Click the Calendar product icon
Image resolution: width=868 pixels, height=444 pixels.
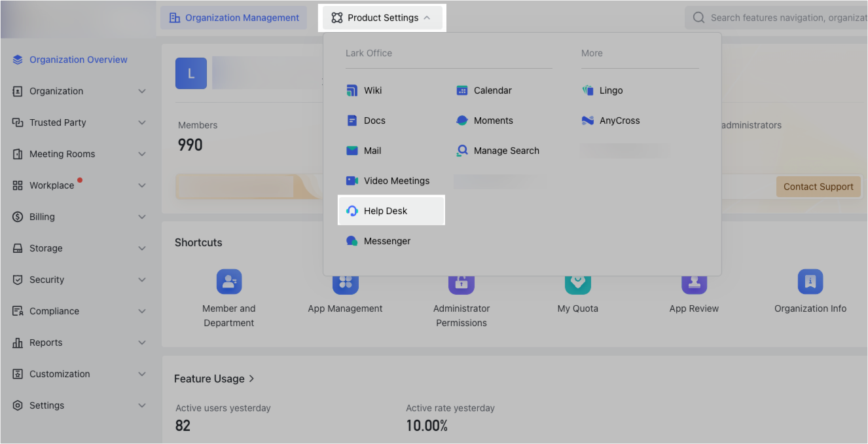click(462, 90)
